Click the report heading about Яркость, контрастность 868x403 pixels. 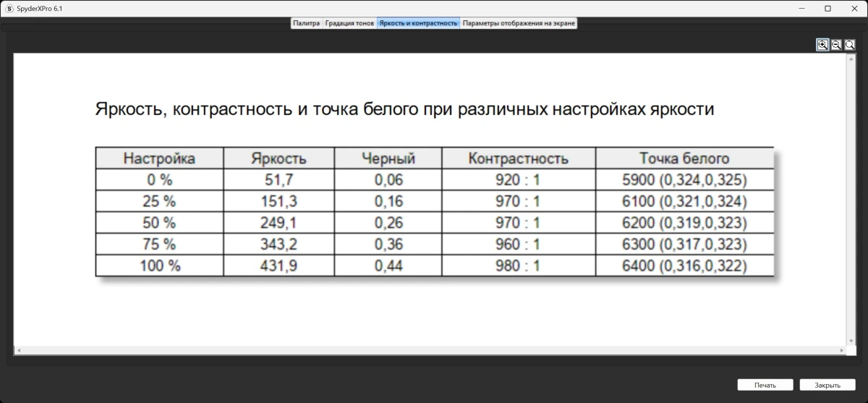[405, 110]
